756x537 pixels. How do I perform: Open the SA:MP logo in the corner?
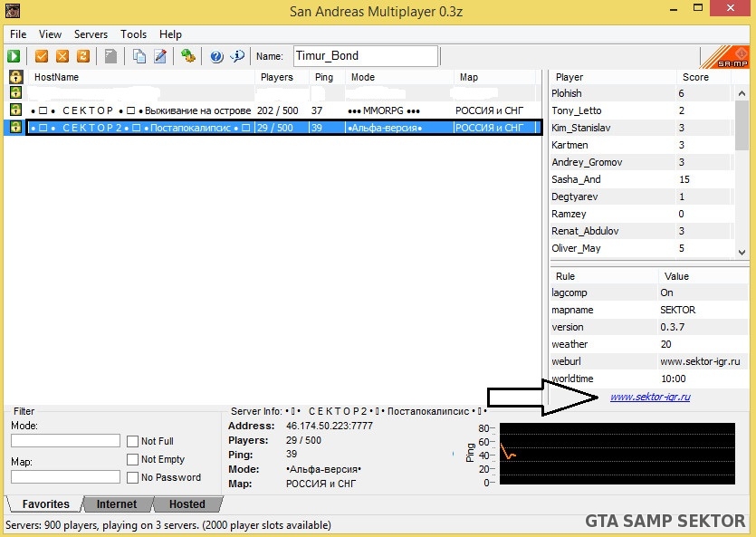click(726, 56)
